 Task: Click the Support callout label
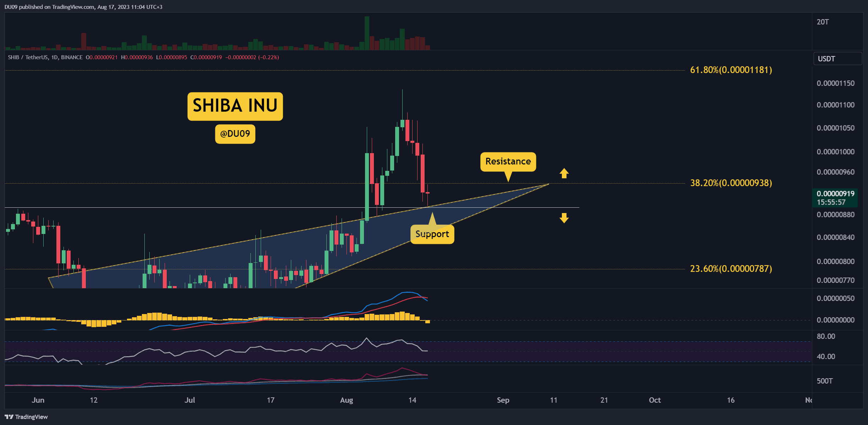pos(432,234)
